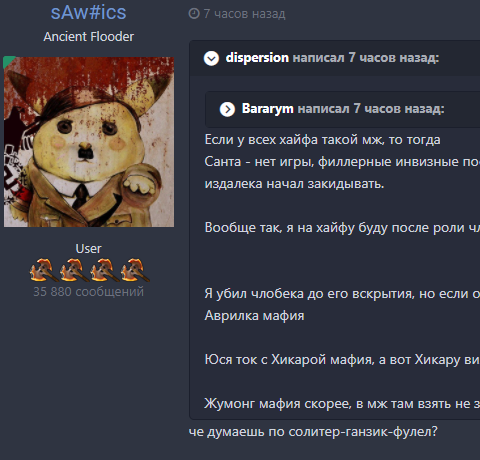Click the reply text 'че думаешь по солитер-ганзик-фулел?'
Image resolution: width=480 pixels, height=460 pixels.
click(313, 432)
